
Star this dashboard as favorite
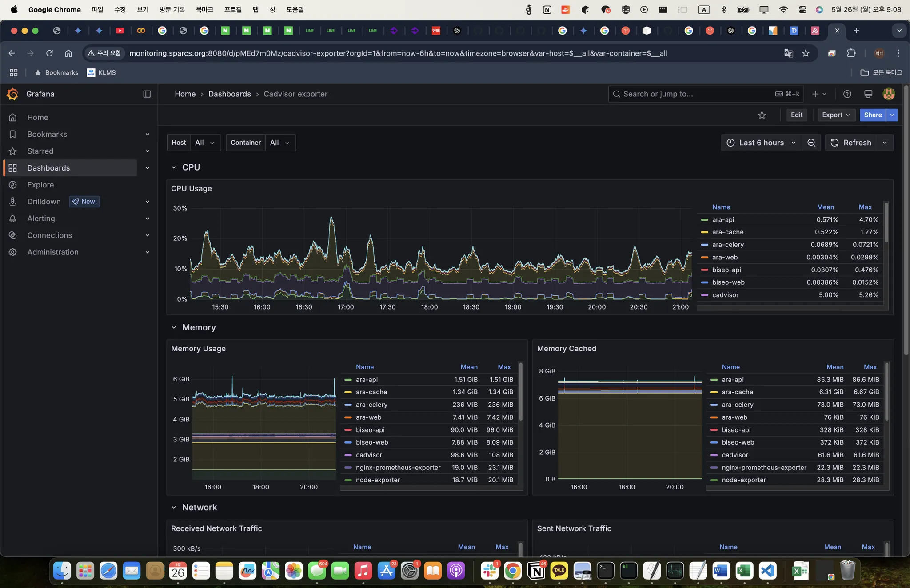tap(762, 115)
